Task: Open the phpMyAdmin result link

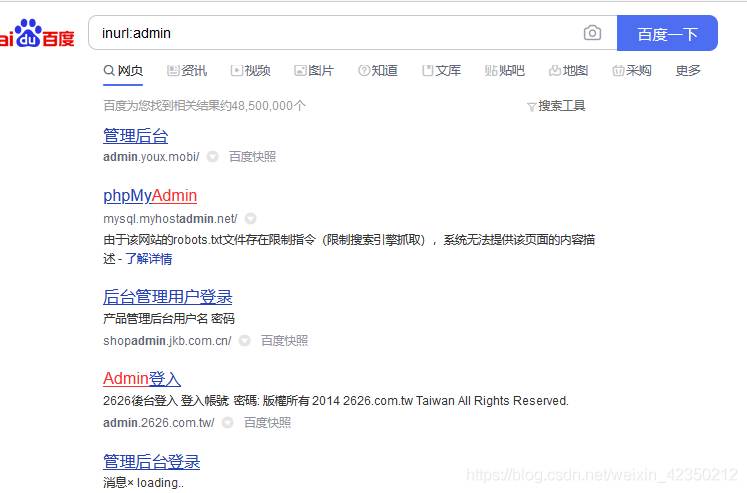Action: point(150,196)
